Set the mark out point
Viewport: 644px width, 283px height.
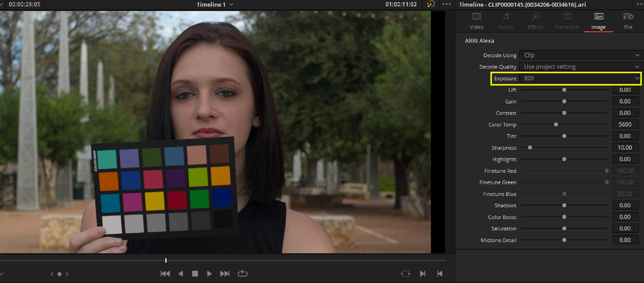tap(440, 273)
